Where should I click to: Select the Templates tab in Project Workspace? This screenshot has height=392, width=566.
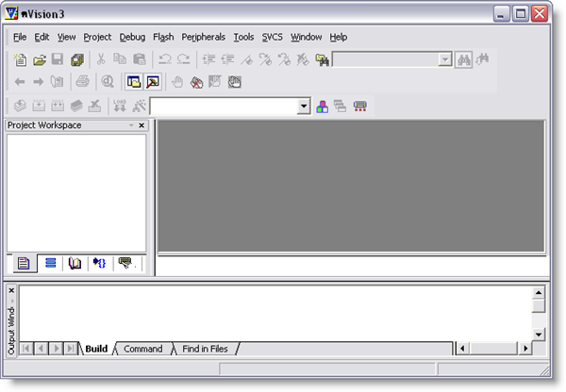click(125, 263)
